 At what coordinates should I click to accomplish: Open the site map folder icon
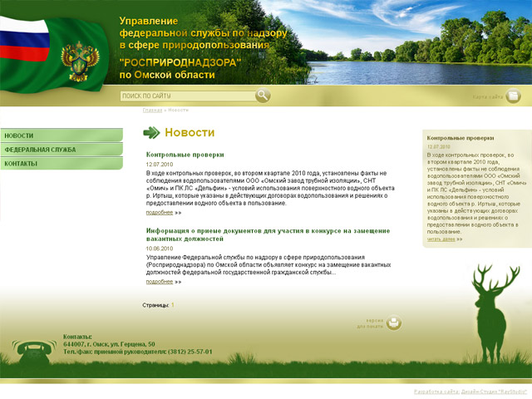coord(513,96)
